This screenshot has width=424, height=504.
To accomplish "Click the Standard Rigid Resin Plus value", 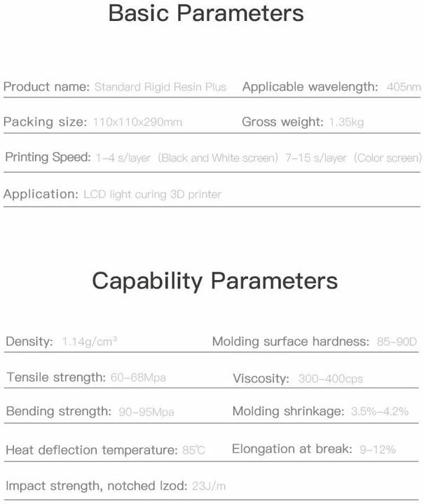I will (160, 87).
